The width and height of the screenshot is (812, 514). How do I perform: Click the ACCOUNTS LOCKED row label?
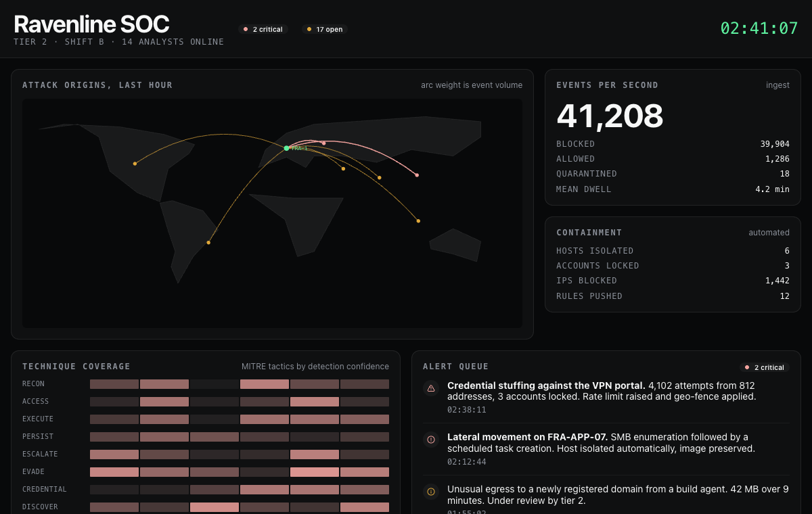[597, 266]
